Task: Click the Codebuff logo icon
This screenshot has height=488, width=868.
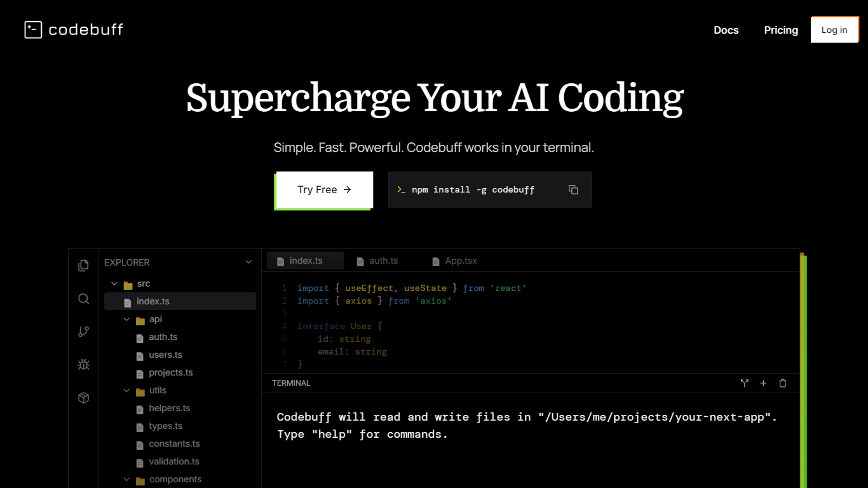Action: point(33,30)
